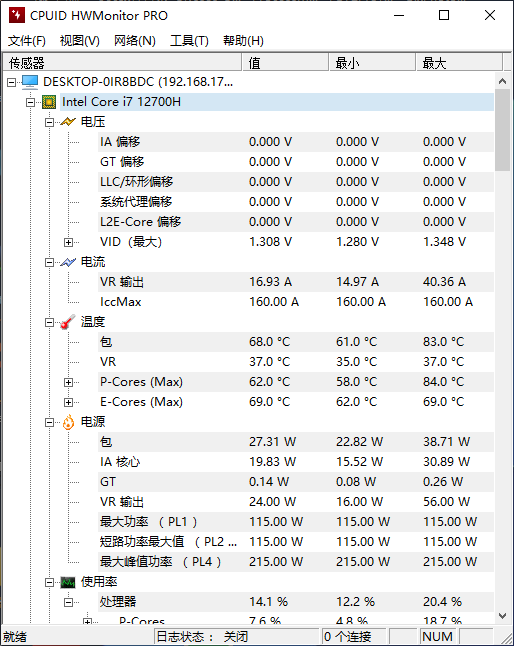Screen dimensions: 514x646
Task: Open the 工具(T) menu
Action: (189, 40)
